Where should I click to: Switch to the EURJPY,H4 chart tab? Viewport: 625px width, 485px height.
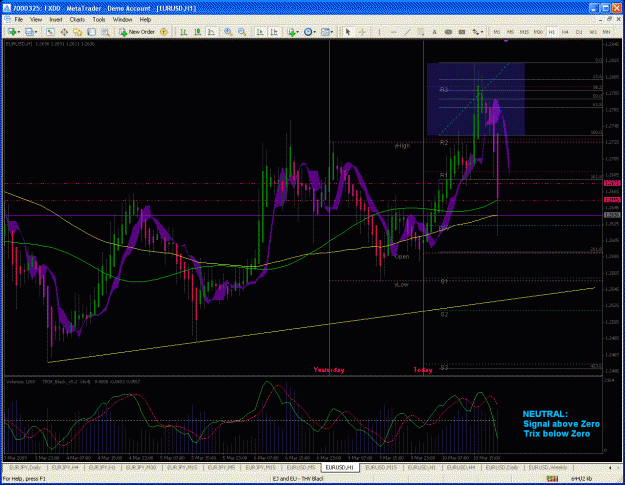[x=65, y=467]
